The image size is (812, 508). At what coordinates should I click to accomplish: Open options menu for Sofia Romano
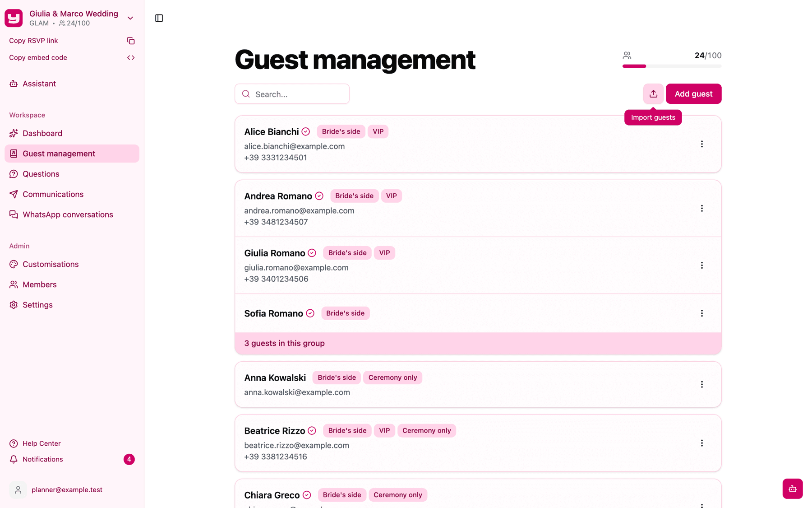click(702, 313)
